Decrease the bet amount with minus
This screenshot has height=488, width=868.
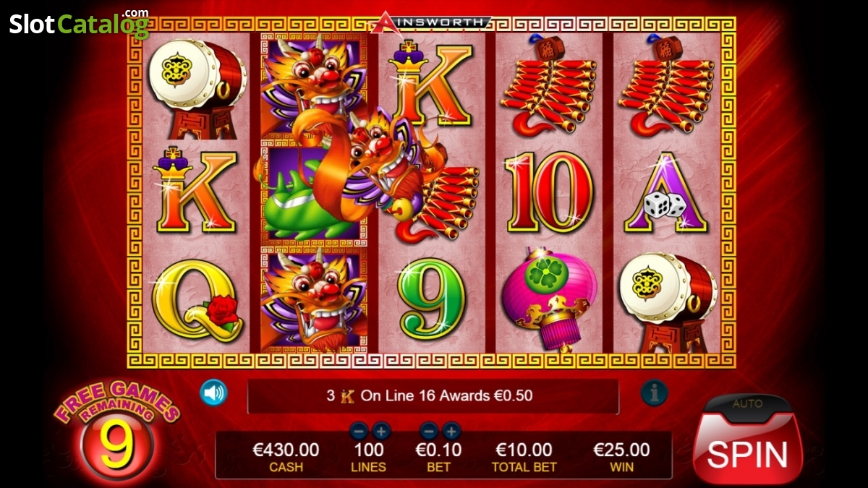[x=429, y=432]
